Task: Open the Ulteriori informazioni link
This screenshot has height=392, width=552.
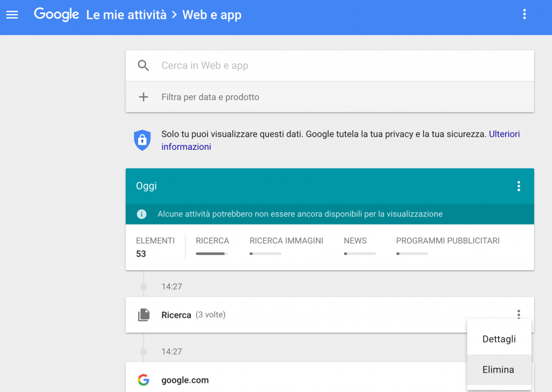Action: click(504, 134)
